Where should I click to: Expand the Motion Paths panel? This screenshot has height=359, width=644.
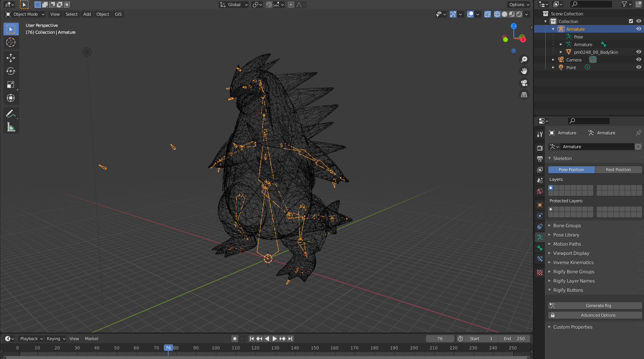tap(567, 244)
